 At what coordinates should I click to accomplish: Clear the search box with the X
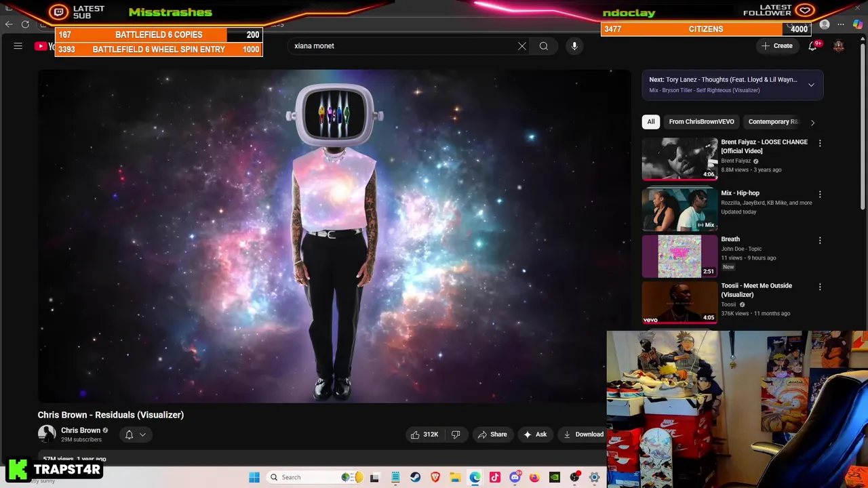521,46
